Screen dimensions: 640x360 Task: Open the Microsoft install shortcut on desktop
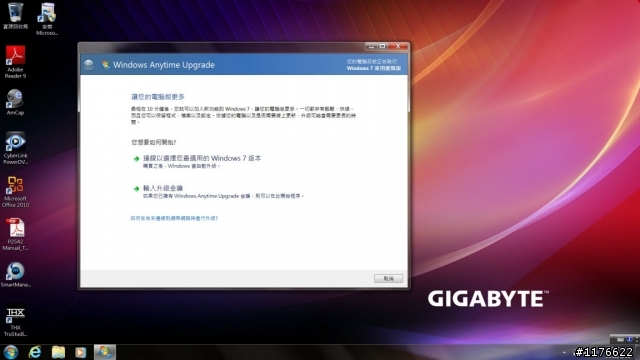pos(47,19)
